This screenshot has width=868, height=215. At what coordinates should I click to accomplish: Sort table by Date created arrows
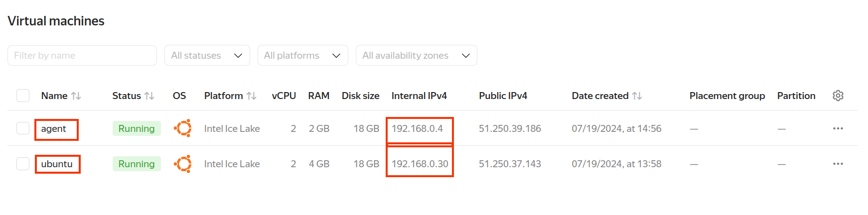pyautogui.click(x=637, y=96)
